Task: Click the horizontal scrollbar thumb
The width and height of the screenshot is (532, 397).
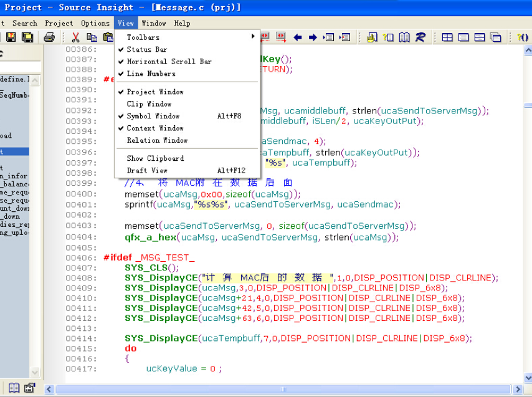Action: (283, 389)
